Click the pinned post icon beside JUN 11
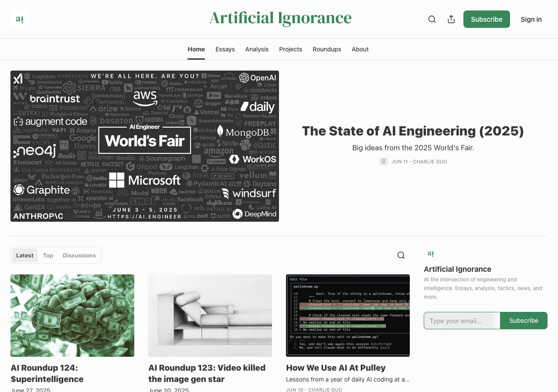This screenshot has width=558, height=392. 384,162
